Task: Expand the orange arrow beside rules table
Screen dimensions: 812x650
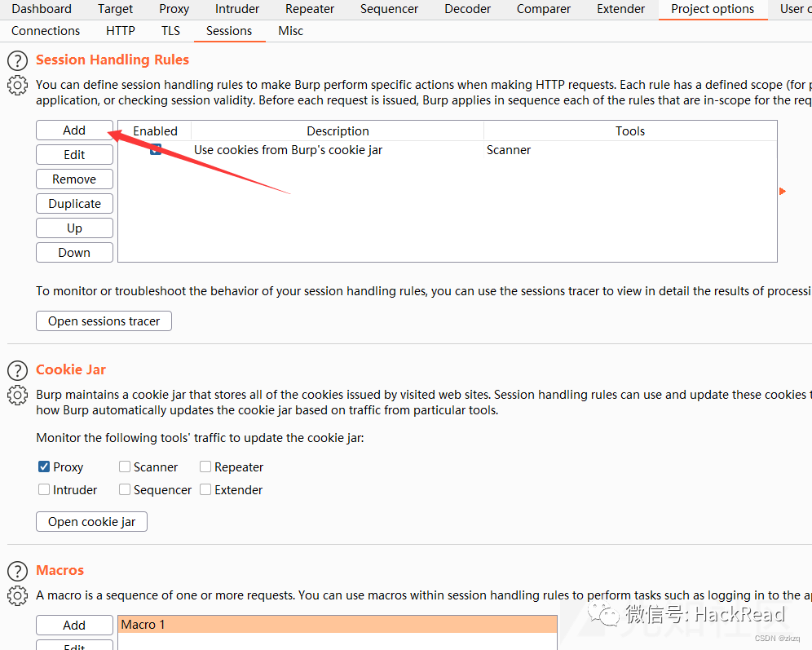Action: 783,191
